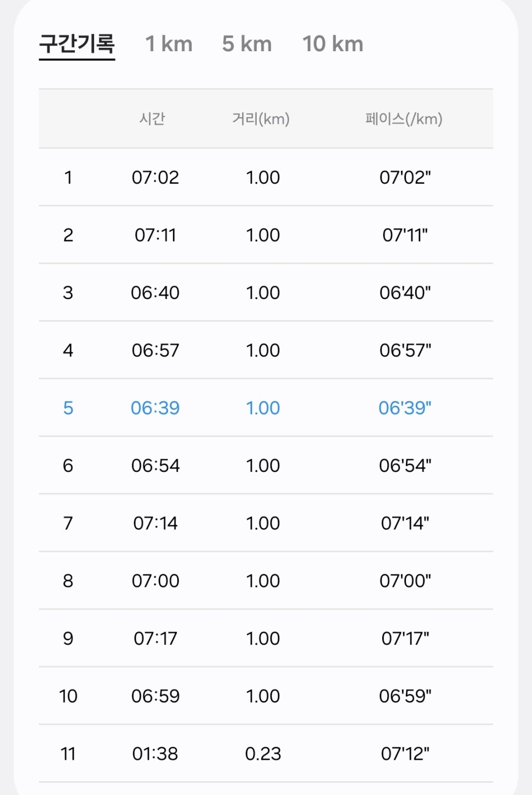This screenshot has width=532, height=795.
Task: Click the 거리(km) column header
Action: pyautogui.click(x=261, y=119)
